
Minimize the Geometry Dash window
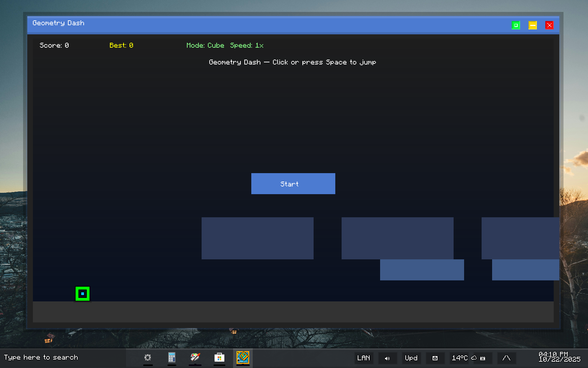coord(533,25)
